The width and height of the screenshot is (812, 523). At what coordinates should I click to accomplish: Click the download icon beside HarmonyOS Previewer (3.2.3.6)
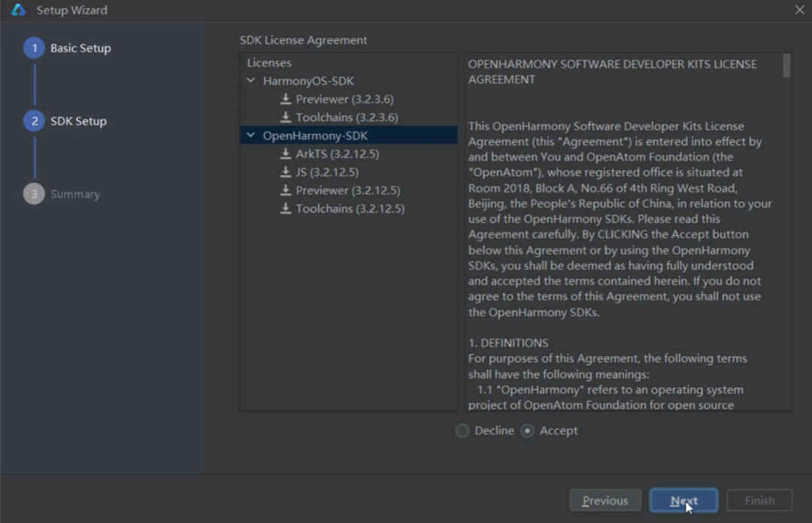pos(286,99)
